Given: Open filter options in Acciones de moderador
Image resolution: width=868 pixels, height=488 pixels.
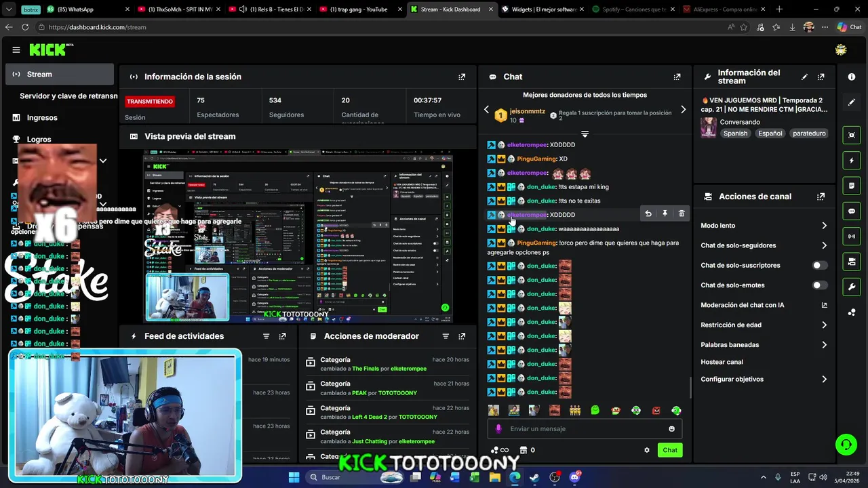Looking at the screenshot, I should [446, 336].
